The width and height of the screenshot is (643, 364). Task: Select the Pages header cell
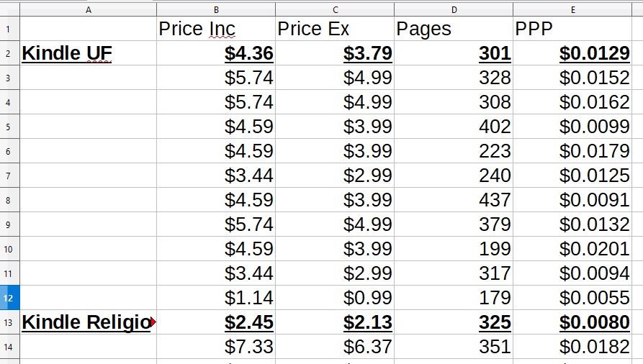pos(454,29)
